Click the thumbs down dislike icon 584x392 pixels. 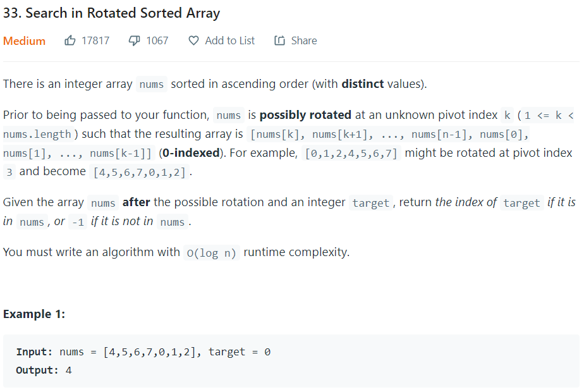point(135,40)
